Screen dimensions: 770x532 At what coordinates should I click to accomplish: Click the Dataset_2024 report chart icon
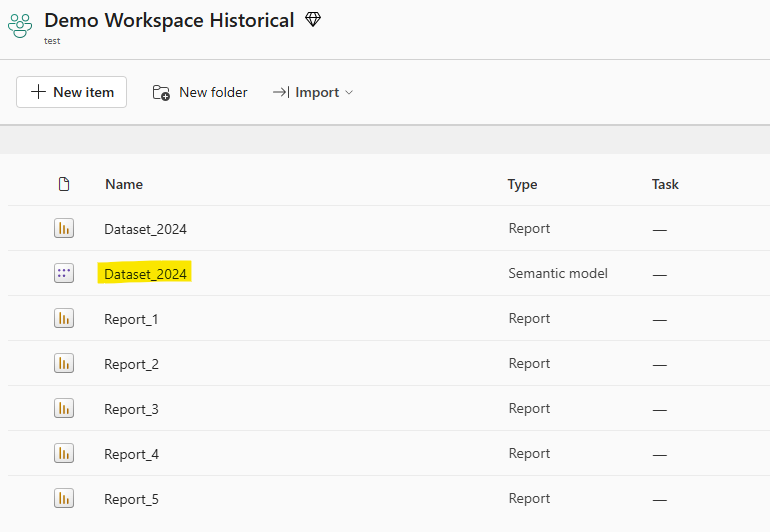pos(64,229)
